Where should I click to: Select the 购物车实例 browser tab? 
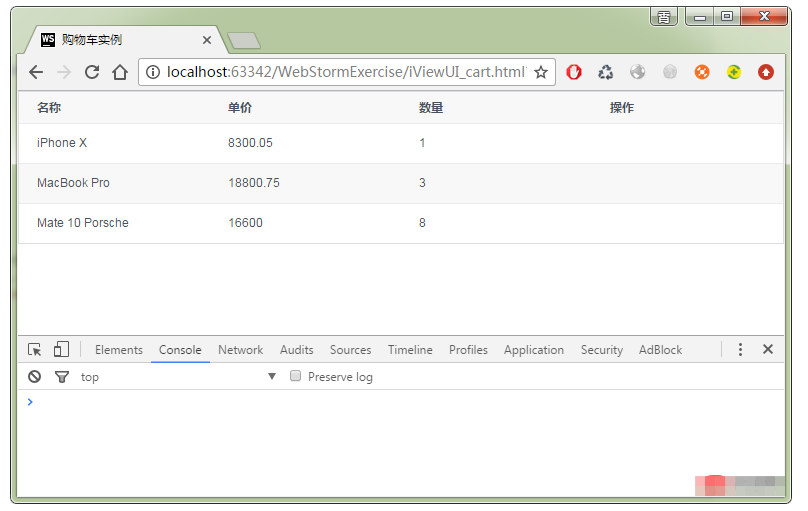click(x=124, y=40)
